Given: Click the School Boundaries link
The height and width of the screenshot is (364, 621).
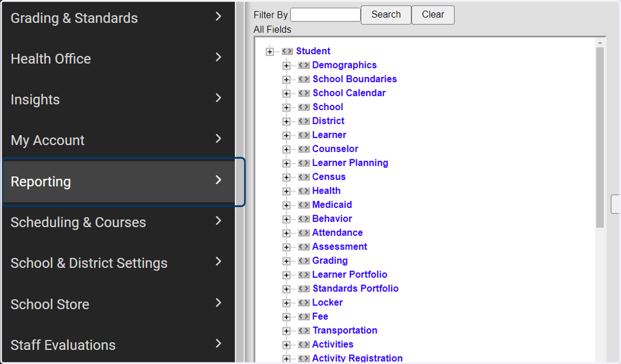Looking at the screenshot, I should tap(354, 79).
